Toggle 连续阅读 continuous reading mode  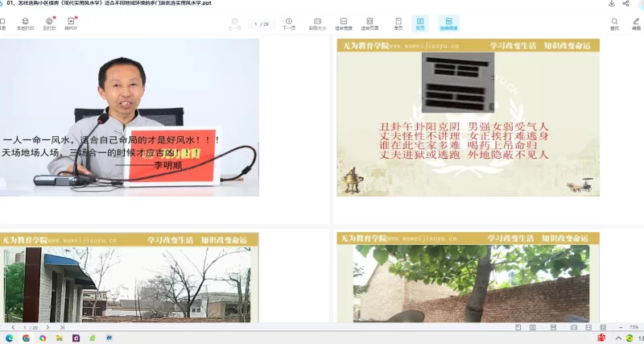pos(448,23)
